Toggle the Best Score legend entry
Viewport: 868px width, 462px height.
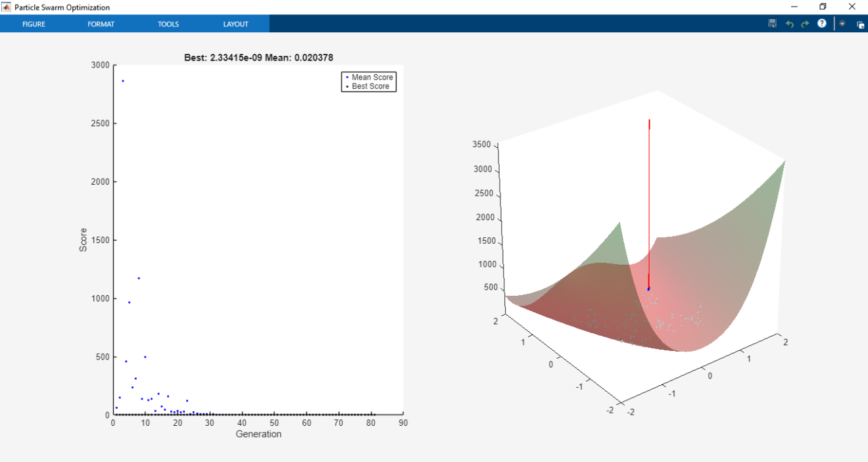(372, 85)
